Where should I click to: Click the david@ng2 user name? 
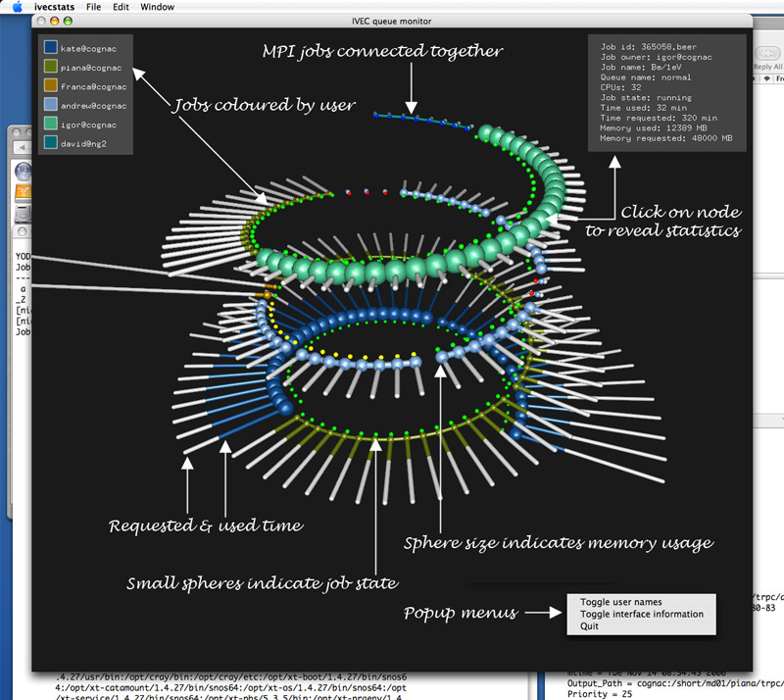click(83, 143)
